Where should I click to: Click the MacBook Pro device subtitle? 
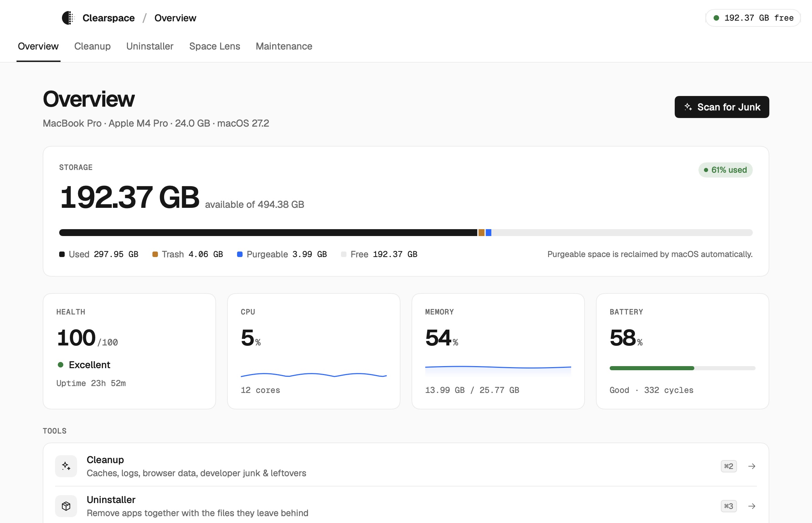pyautogui.click(x=156, y=123)
